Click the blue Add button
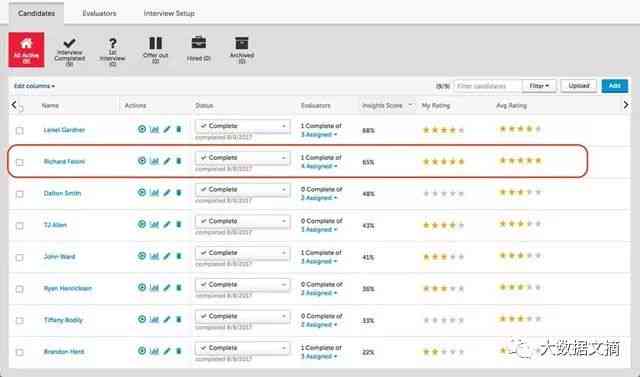The height and width of the screenshot is (377, 640). [614, 86]
